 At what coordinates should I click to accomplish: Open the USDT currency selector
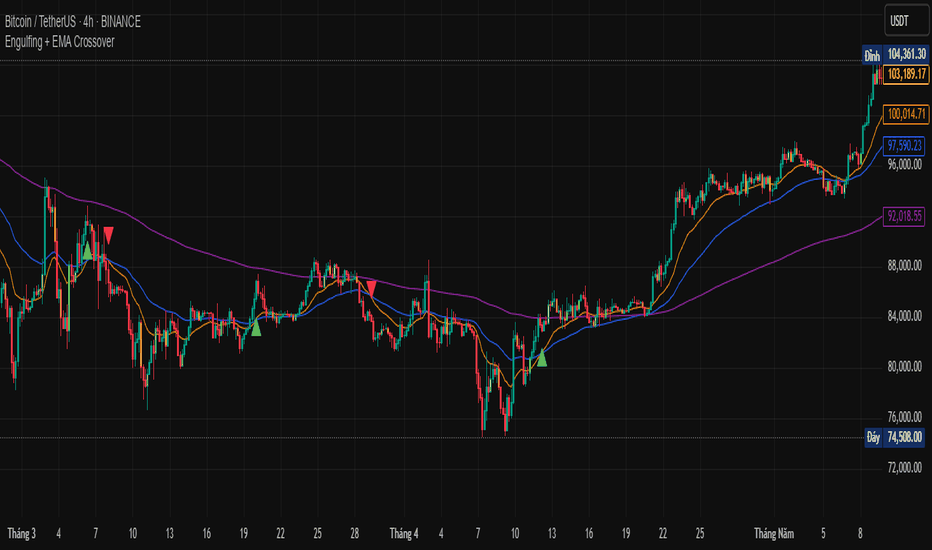coord(907,21)
